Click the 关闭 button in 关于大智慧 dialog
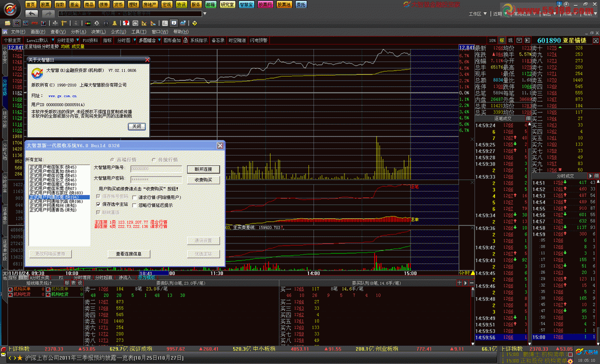The height and width of the screenshot is (364, 600). [136, 126]
